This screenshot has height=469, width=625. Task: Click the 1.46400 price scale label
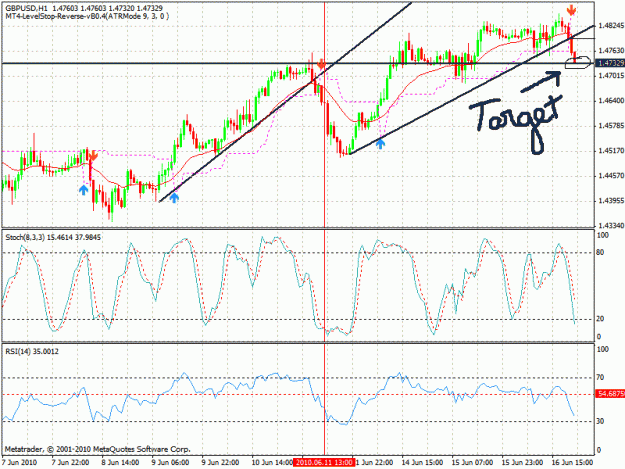[610, 101]
